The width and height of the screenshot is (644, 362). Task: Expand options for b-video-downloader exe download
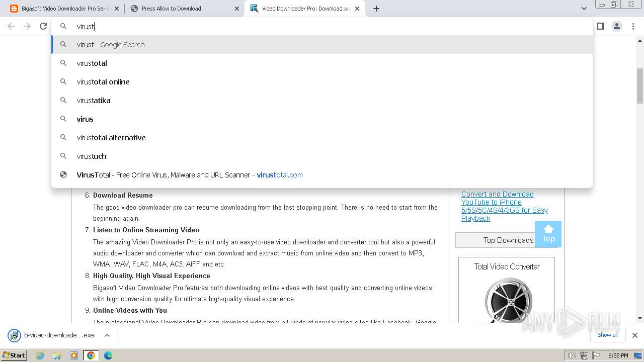[x=107, y=335]
